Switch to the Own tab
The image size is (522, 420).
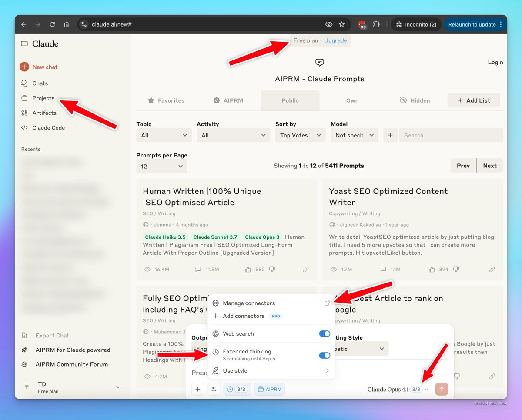click(352, 100)
